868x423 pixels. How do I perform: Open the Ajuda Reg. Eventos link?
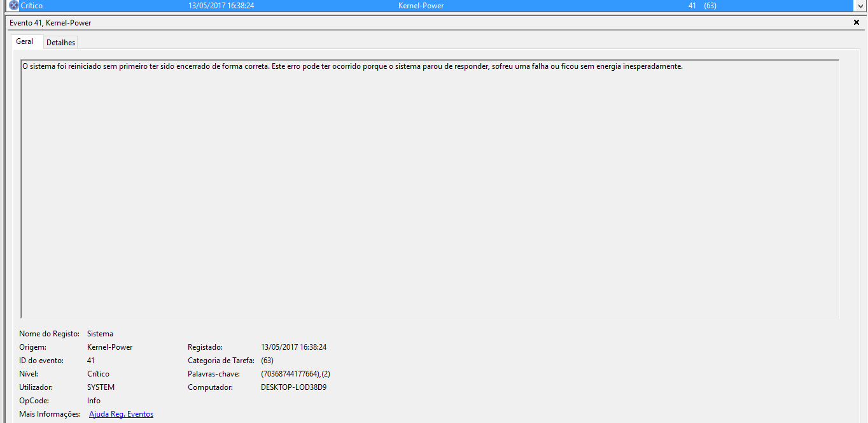click(x=121, y=414)
